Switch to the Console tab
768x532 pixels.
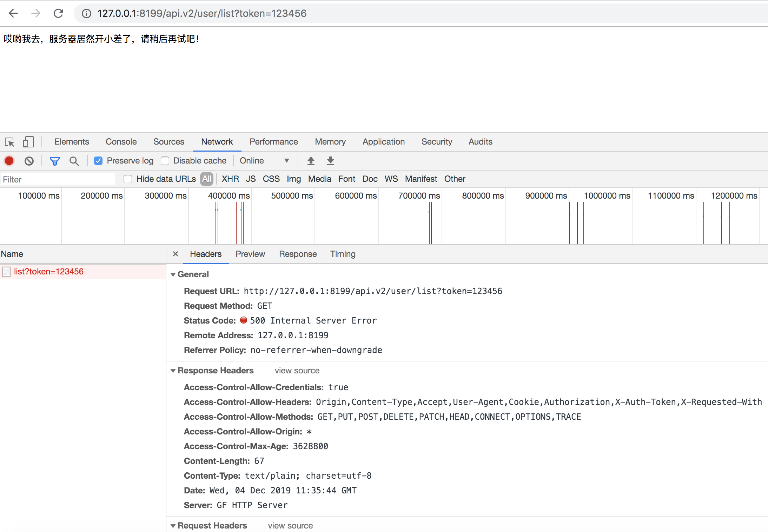coord(121,142)
